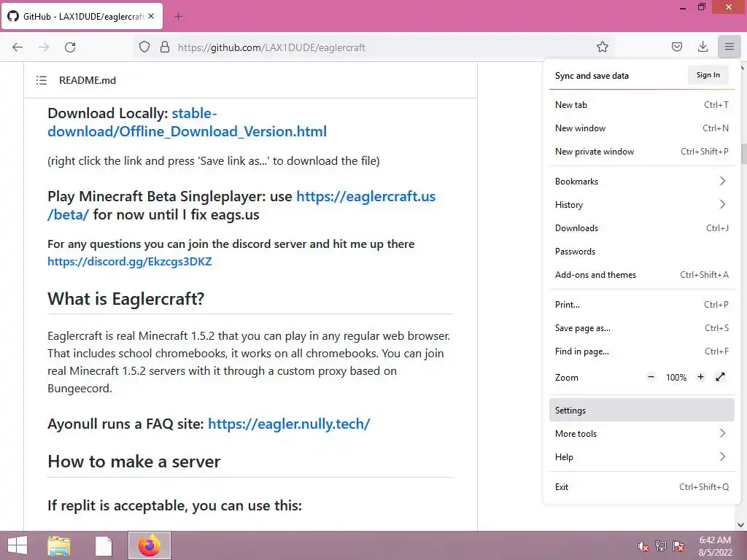Open Downloads from menu

point(642,228)
